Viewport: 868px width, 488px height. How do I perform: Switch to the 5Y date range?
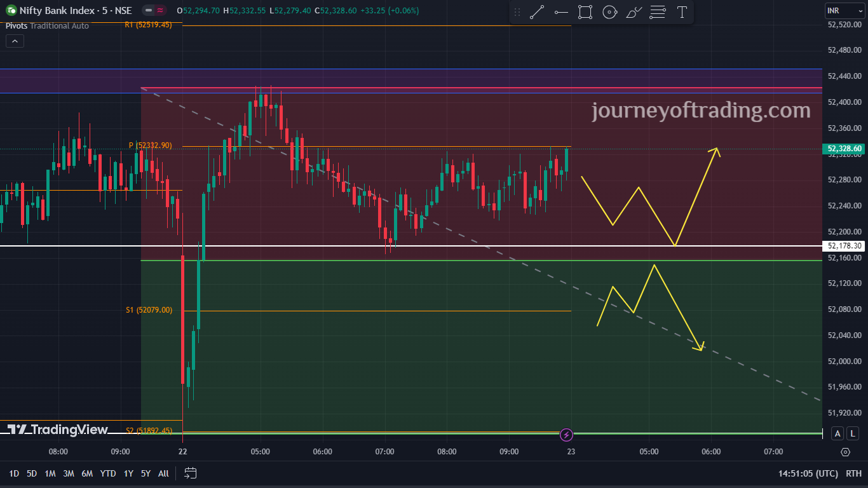(146, 473)
